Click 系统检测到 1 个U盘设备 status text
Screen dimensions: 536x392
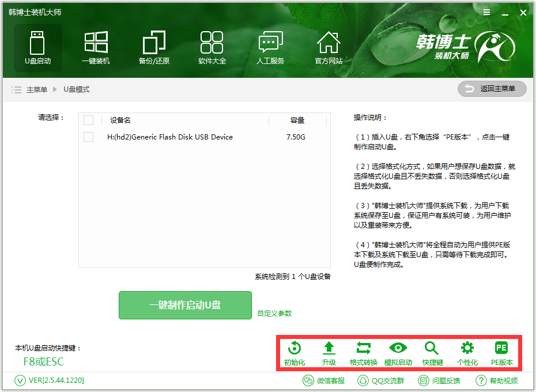[x=293, y=276]
